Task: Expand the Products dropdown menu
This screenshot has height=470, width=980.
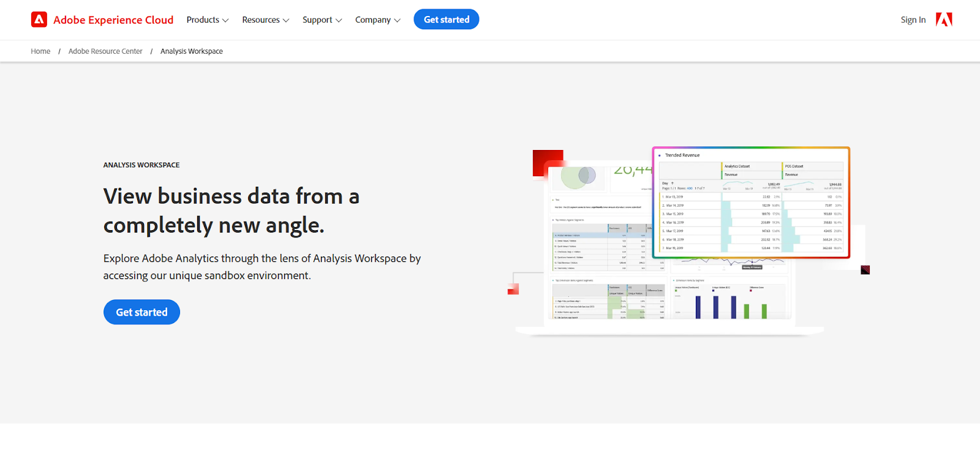Action: pos(208,20)
